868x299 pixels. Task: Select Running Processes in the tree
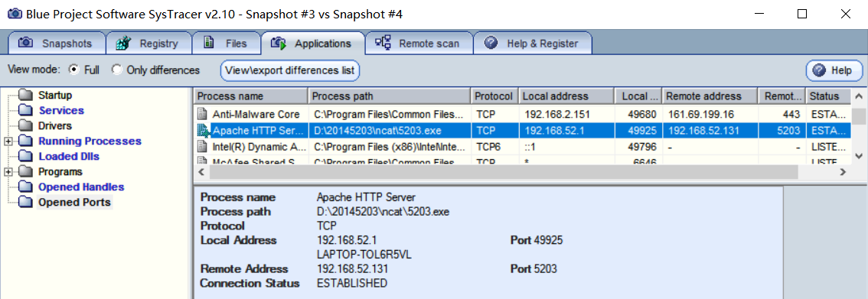90,141
